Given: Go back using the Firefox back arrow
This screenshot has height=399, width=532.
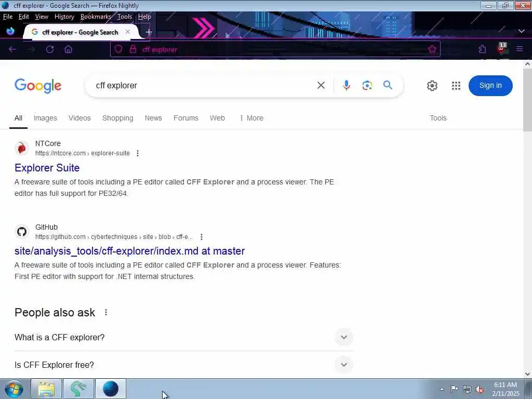Looking at the screenshot, I should [12, 49].
